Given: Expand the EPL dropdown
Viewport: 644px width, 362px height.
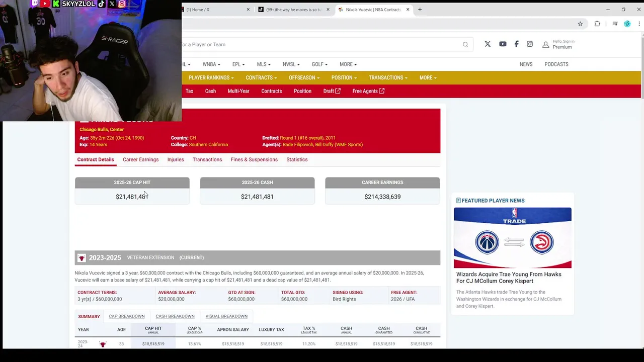Looking at the screenshot, I should pos(238,64).
